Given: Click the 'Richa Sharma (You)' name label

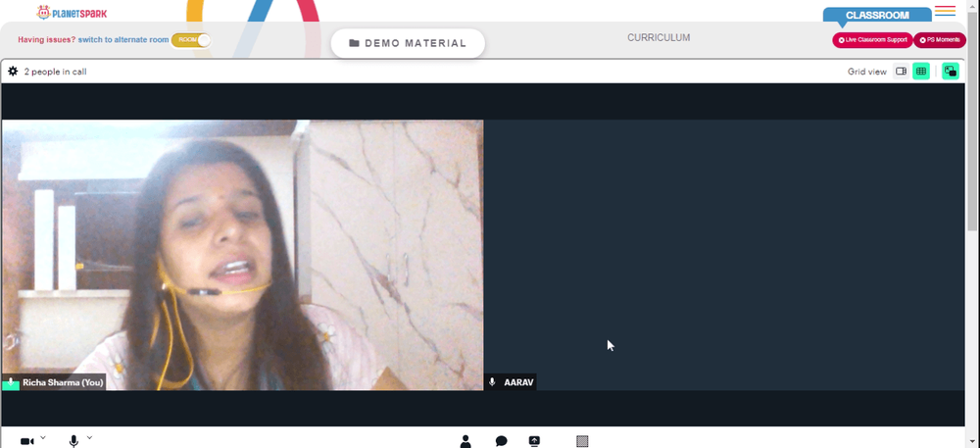Looking at the screenshot, I should click(x=63, y=382).
